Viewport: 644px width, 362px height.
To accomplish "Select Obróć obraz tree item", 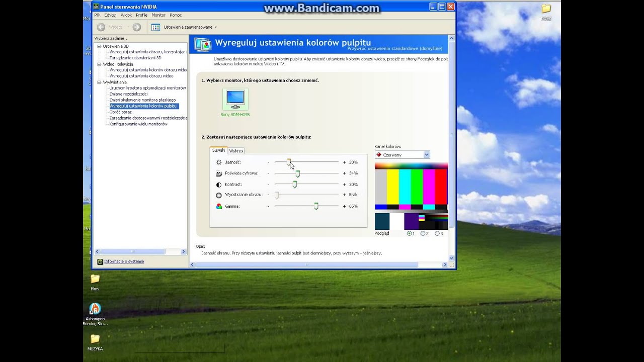I will (120, 112).
